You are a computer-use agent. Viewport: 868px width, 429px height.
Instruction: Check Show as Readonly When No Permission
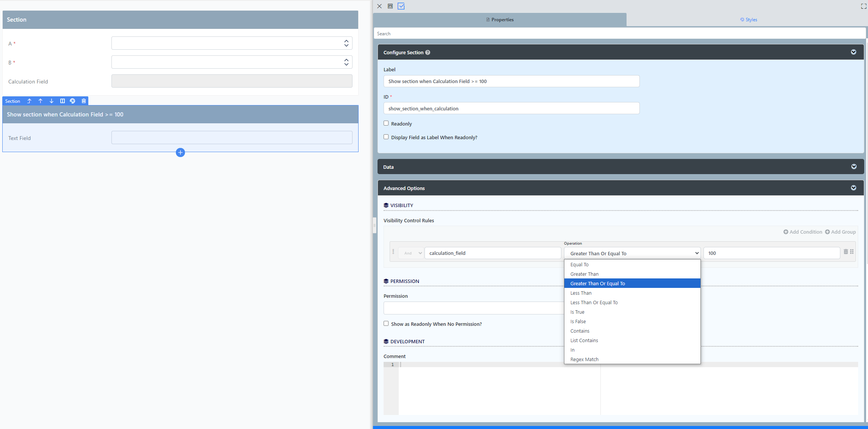coord(386,324)
